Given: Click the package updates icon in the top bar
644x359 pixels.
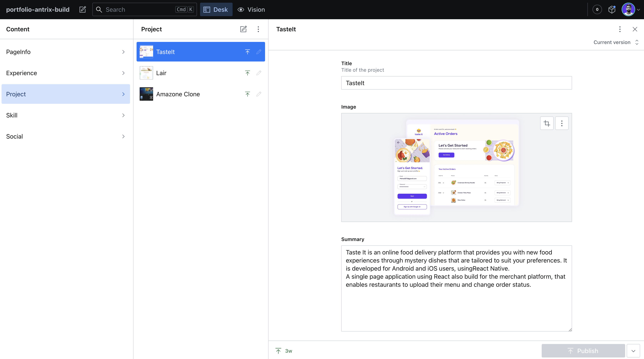Looking at the screenshot, I should (612, 9).
